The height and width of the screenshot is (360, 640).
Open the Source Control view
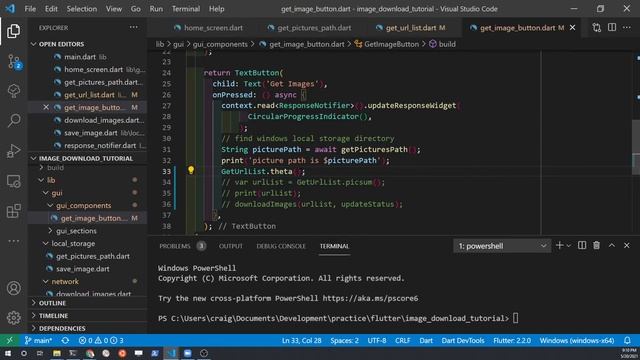coord(14,62)
